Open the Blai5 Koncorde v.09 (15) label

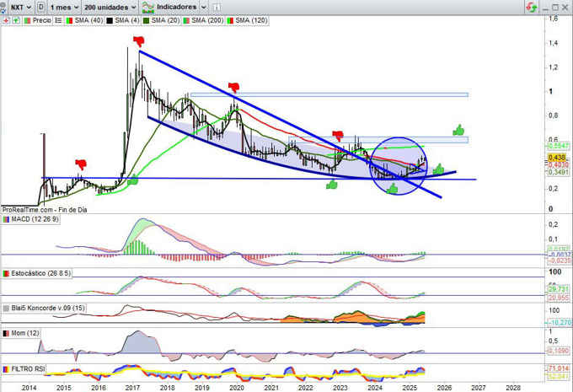(x=48, y=308)
